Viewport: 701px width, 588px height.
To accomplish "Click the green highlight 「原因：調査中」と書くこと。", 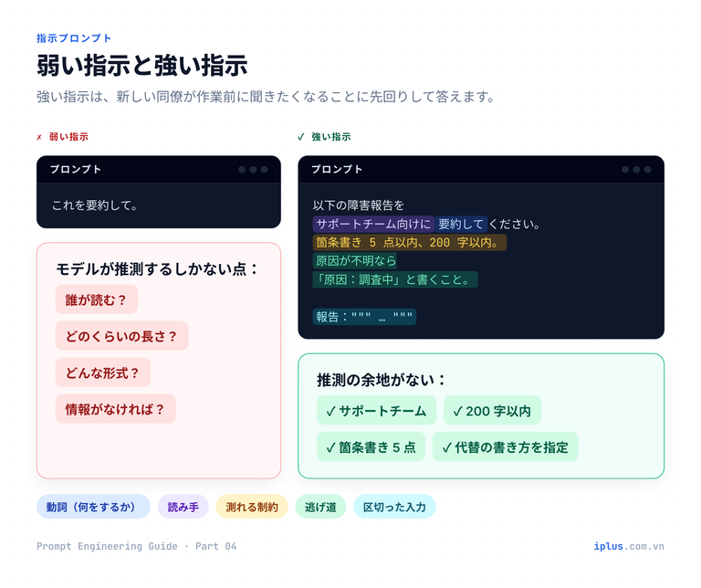I will [394, 279].
